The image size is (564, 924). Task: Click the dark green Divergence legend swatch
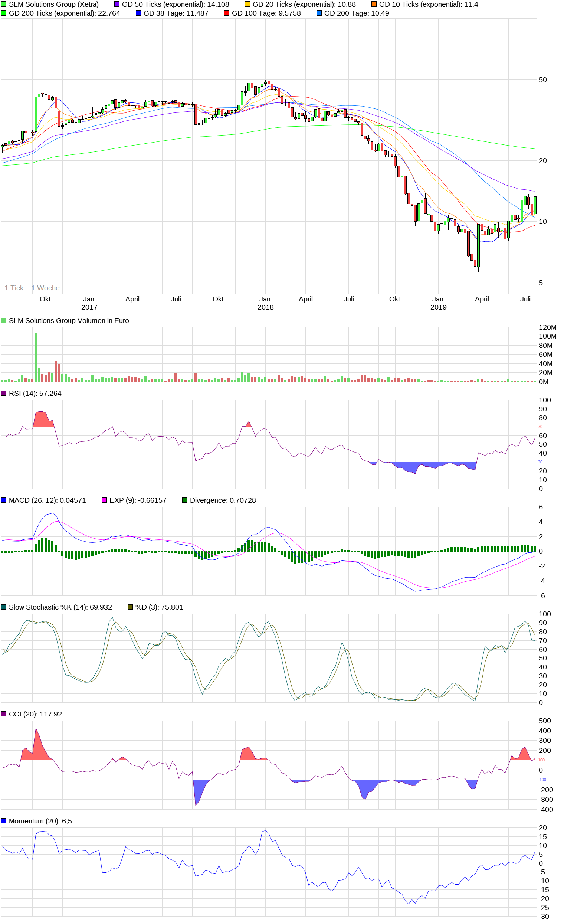tap(185, 500)
